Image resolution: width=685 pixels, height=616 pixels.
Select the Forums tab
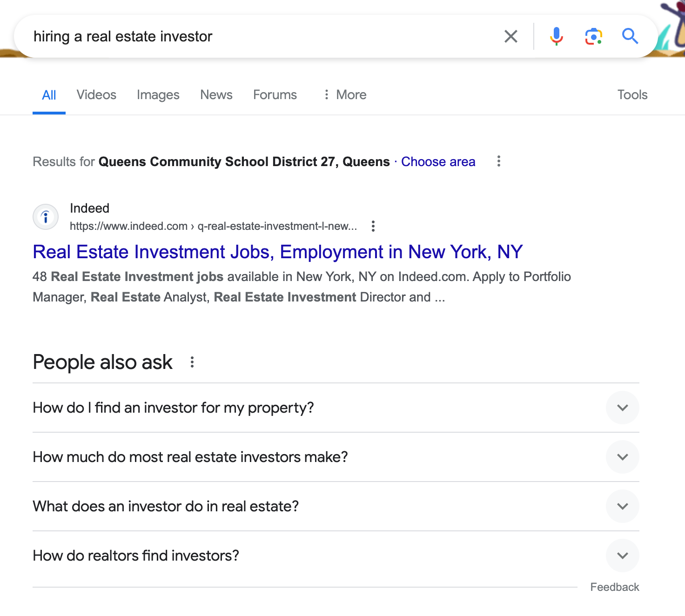[x=275, y=94]
